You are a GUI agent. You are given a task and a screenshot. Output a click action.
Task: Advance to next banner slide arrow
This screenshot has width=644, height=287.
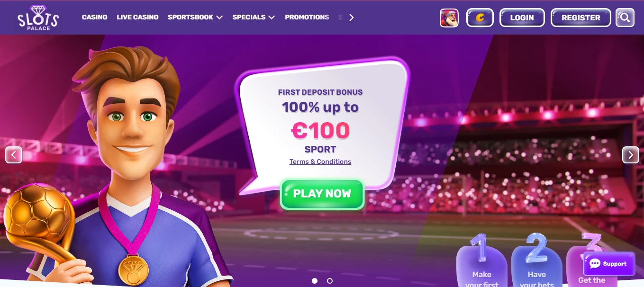[x=631, y=155]
